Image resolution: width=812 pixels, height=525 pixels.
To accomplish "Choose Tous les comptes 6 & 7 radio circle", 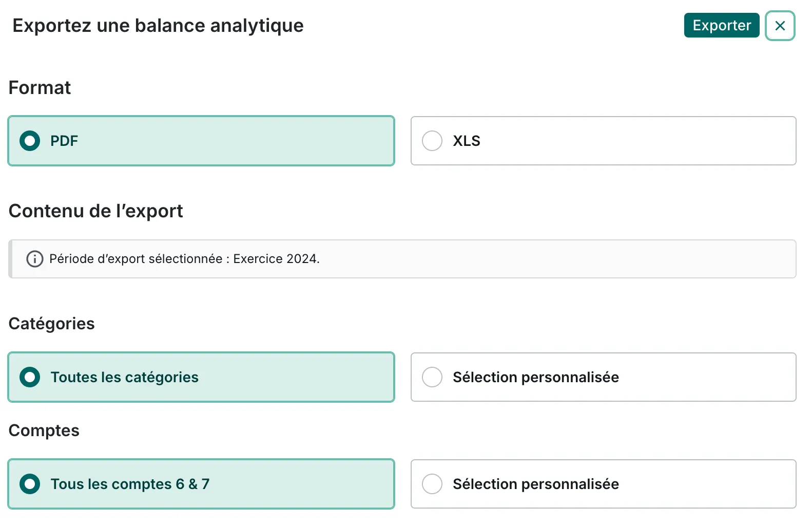I will point(30,484).
